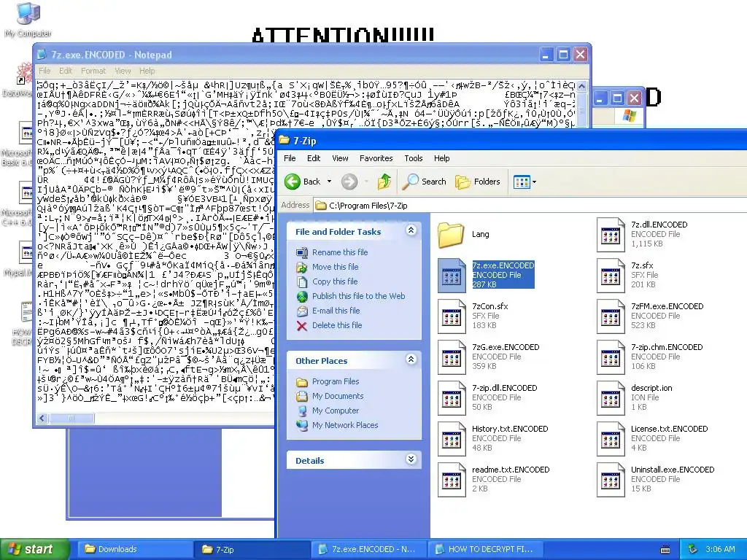
Task: Select the Lang folder icon
Action: click(451, 234)
